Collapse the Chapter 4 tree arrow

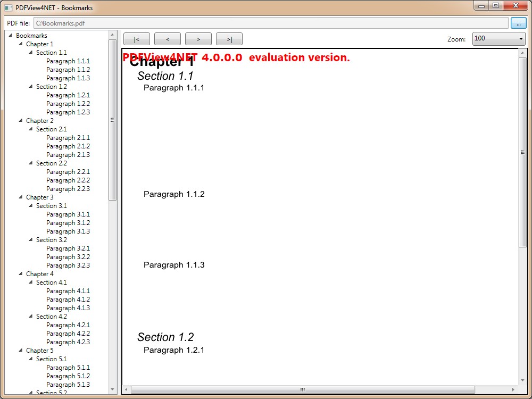[21, 274]
